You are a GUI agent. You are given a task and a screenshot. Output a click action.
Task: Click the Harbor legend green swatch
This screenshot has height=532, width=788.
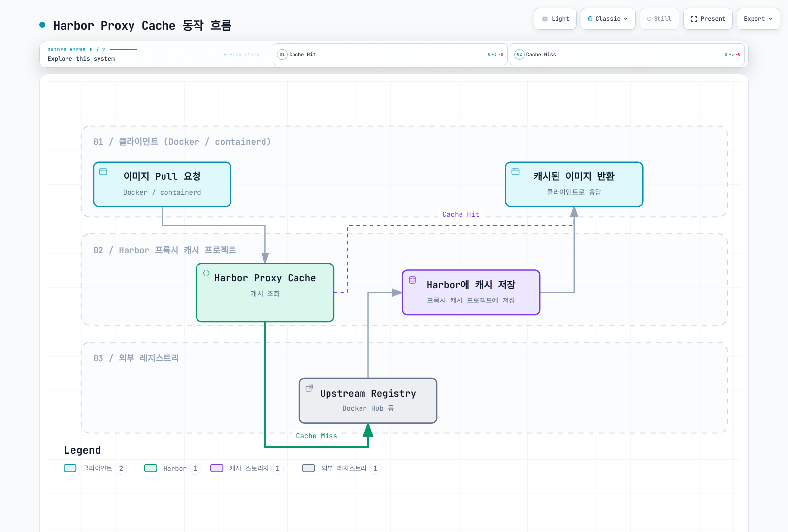point(151,468)
